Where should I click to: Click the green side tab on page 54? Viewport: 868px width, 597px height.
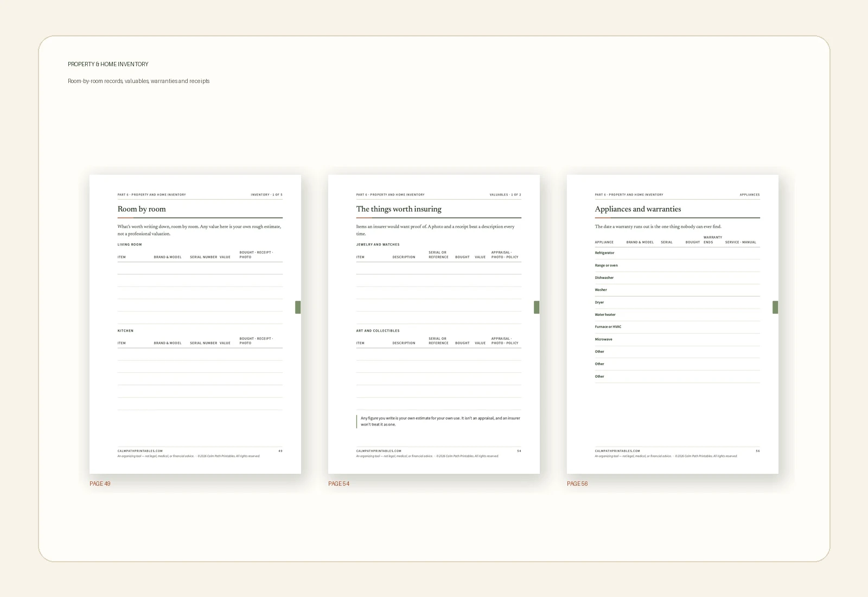pos(537,307)
